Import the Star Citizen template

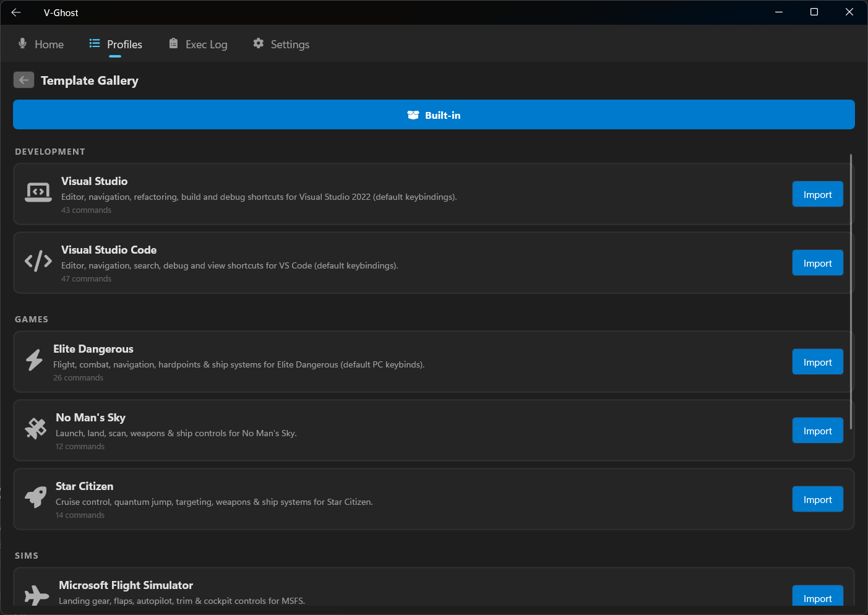click(817, 499)
